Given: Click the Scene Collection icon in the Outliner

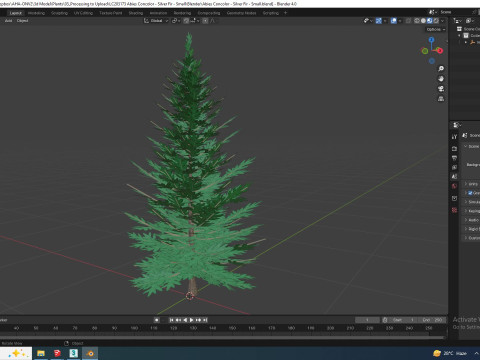Looking at the screenshot, I should 459,29.
